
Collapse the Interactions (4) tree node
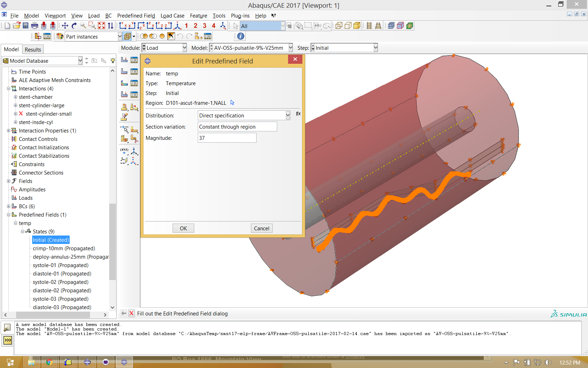8,89
